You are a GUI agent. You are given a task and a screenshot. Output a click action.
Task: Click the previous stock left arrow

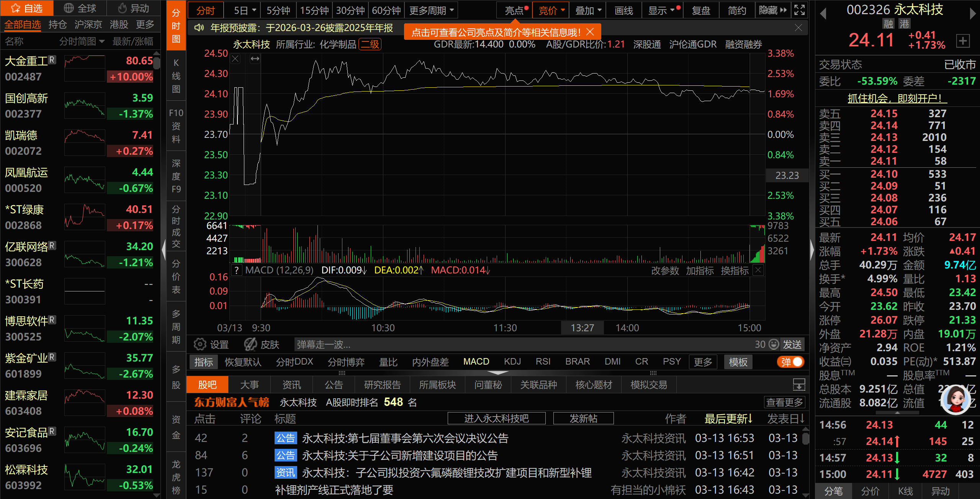pyautogui.click(x=823, y=14)
